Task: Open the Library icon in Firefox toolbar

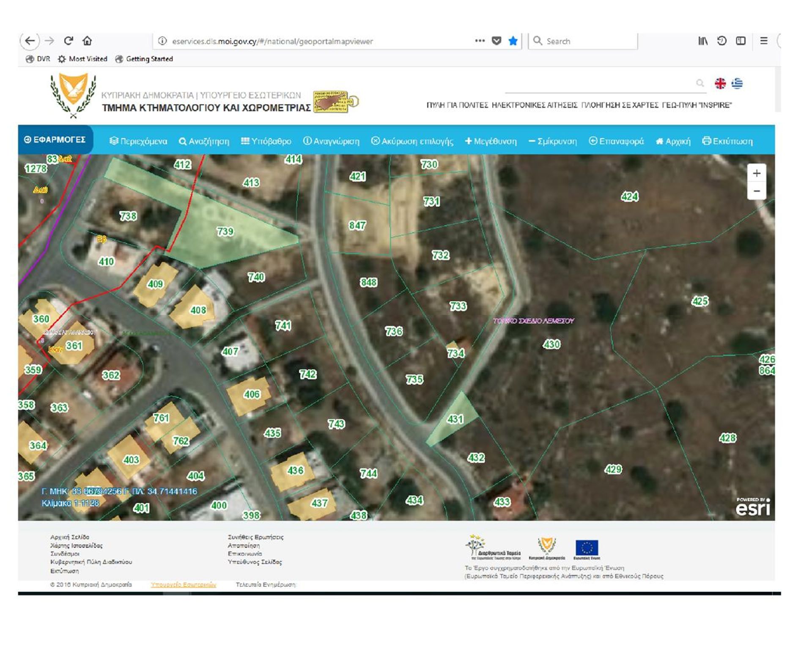Action: click(703, 41)
